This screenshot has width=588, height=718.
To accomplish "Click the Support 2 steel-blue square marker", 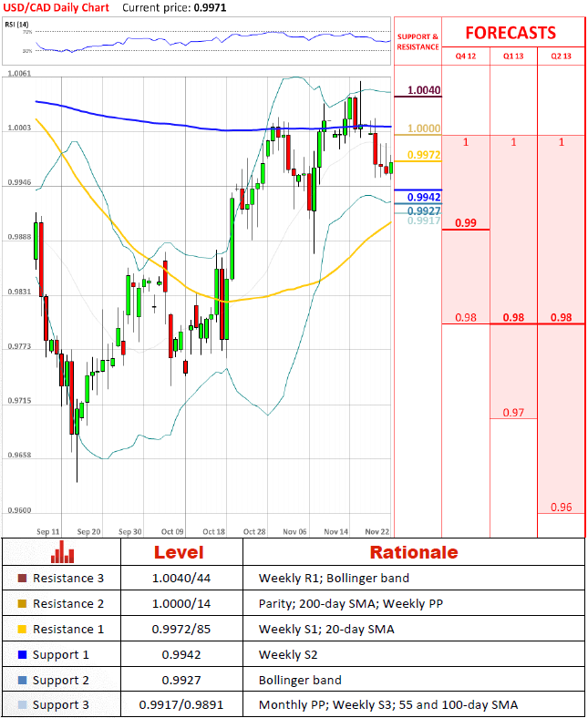I will coord(22,680).
